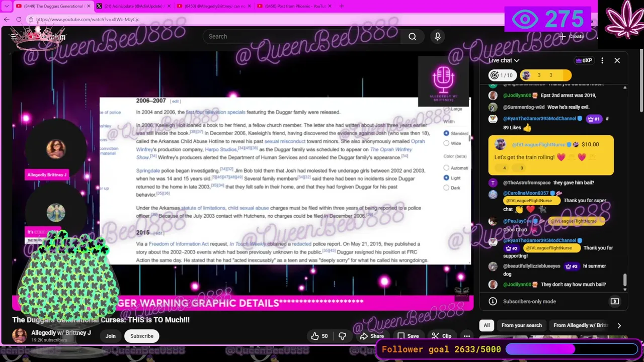Click the Create button
This screenshot has height=362, width=644.
point(572,36)
